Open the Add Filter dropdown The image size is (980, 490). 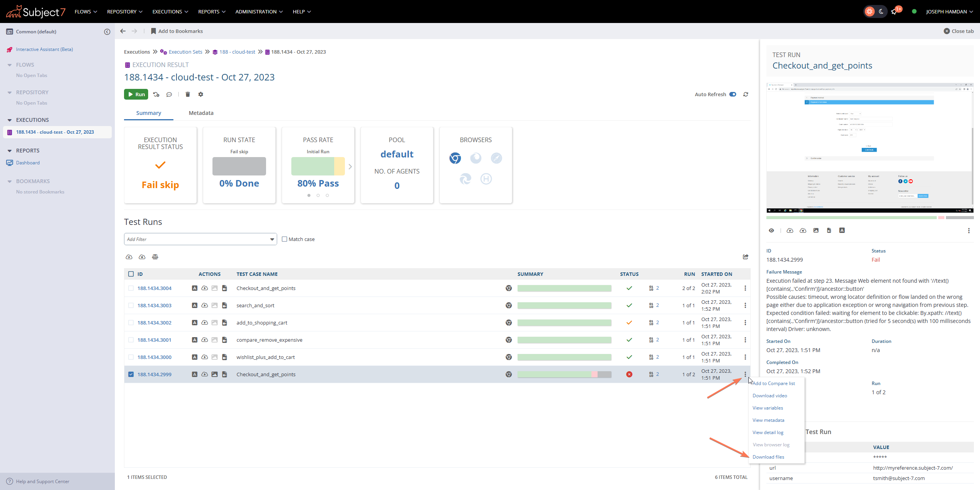point(272,239)
